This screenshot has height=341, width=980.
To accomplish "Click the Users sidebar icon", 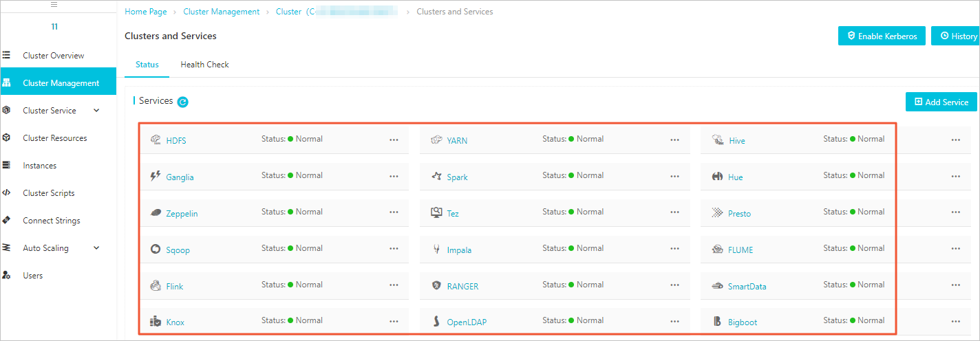I will pyautogui.click(x=7, y=276).
